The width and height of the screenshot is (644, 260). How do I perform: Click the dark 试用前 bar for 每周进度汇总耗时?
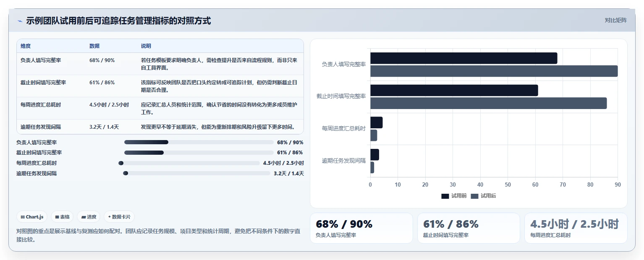tap(376, 122)
